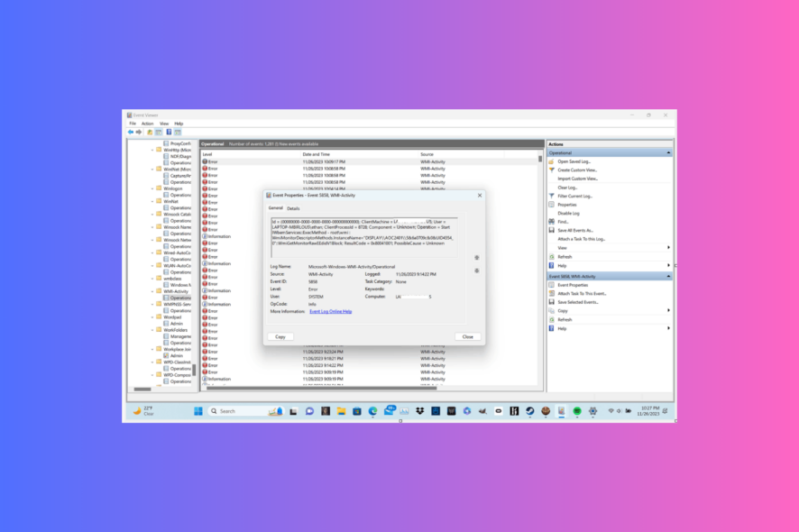The image size is (799, 532).
Task: Switch to the Details tab in Event Properties
Action: point(291,207)
